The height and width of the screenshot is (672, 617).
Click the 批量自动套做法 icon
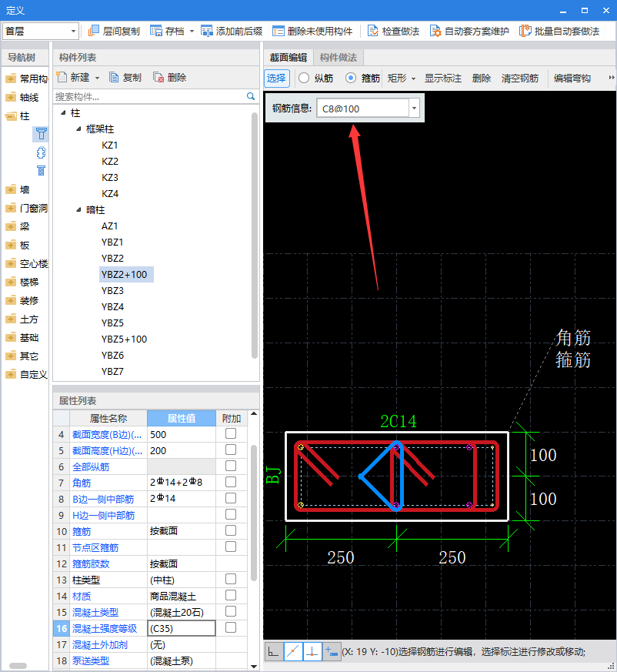tap(525, 31)
